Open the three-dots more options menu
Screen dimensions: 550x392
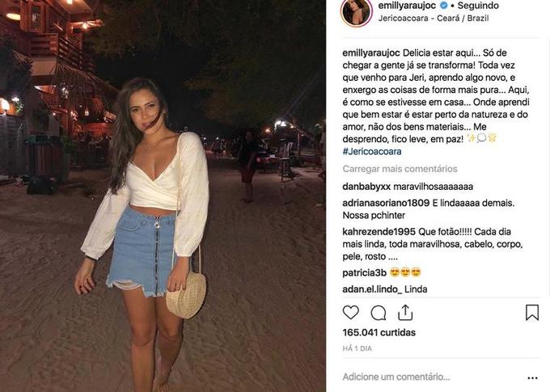point(532,377)
